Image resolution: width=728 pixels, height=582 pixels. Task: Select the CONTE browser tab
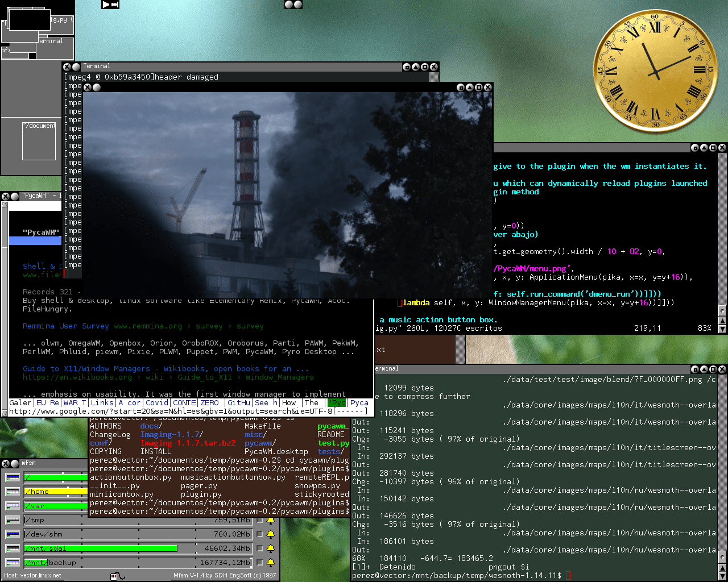coord(184,403)
